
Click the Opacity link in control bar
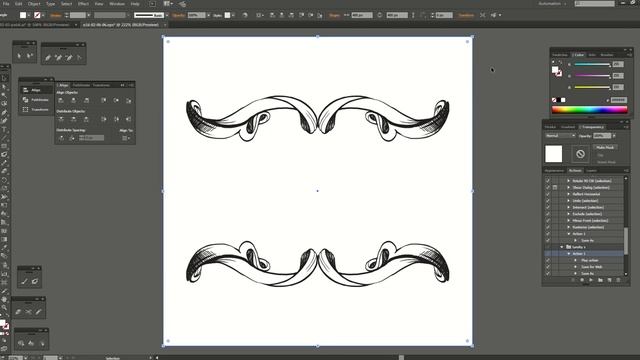[x=178, y=15]
